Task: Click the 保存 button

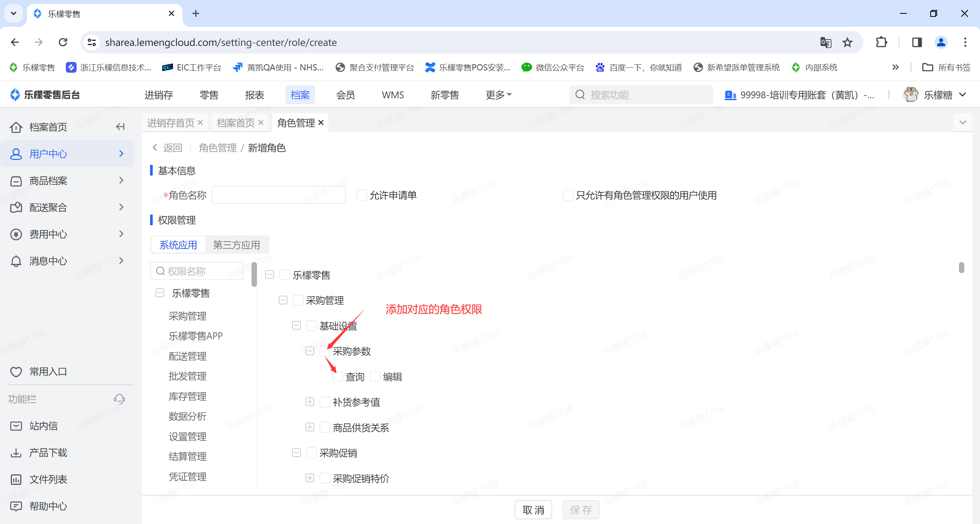Action: click(x=581, y=510)
